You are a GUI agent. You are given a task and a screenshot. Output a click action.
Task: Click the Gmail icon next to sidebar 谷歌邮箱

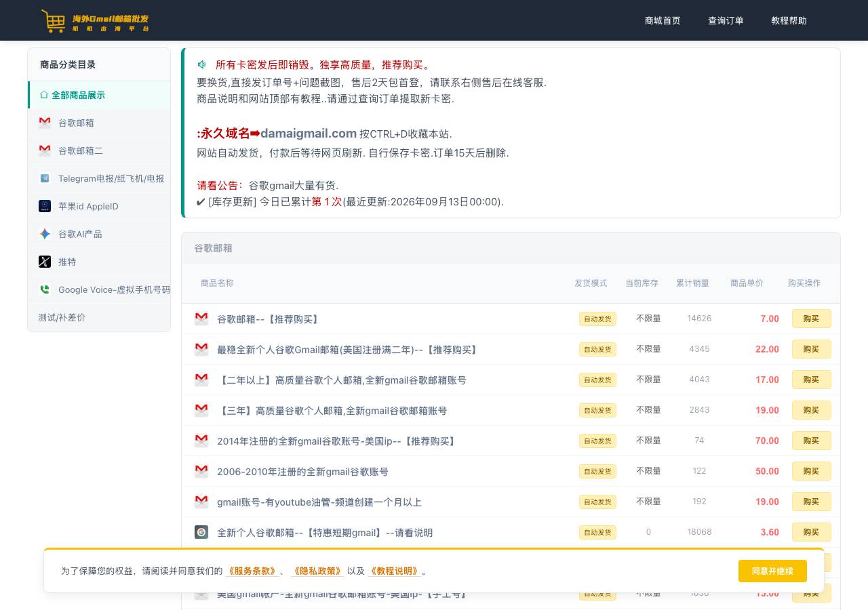(45, 123)
